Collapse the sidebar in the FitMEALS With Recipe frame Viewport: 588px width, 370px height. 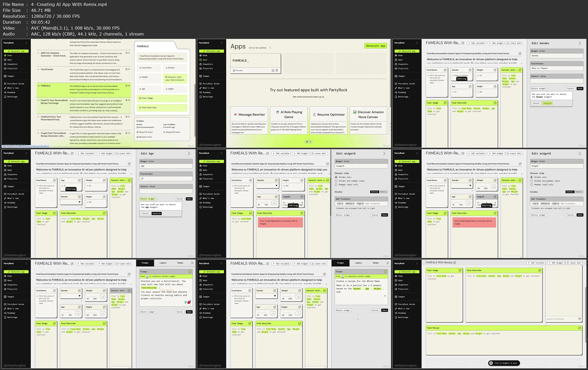pyautogui.click(x=417, y=264)
